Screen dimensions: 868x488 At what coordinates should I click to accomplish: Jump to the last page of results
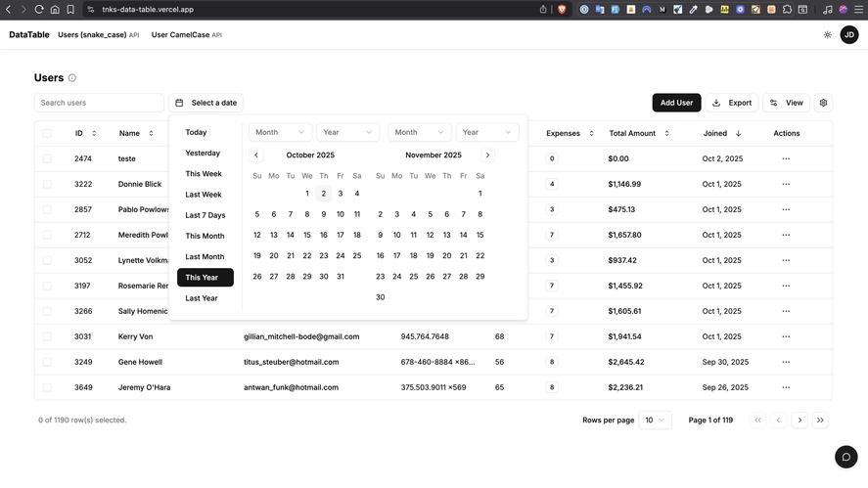(820, 421)
